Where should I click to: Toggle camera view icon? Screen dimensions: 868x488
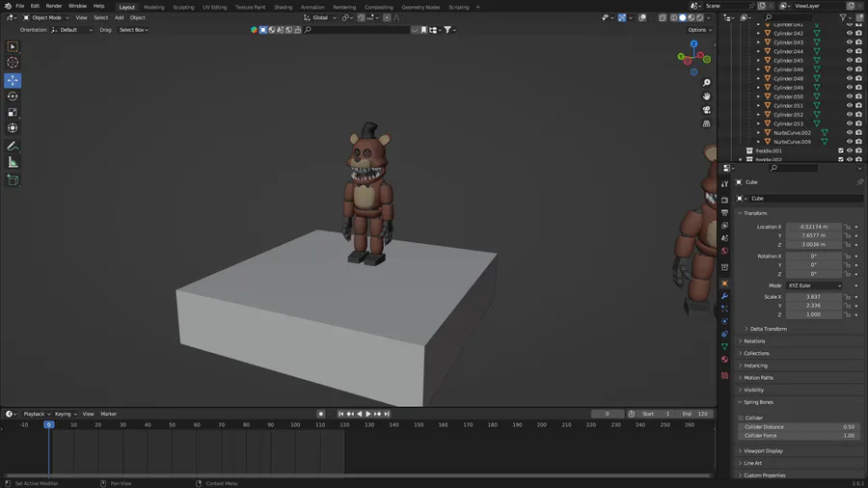click(706, 110)
